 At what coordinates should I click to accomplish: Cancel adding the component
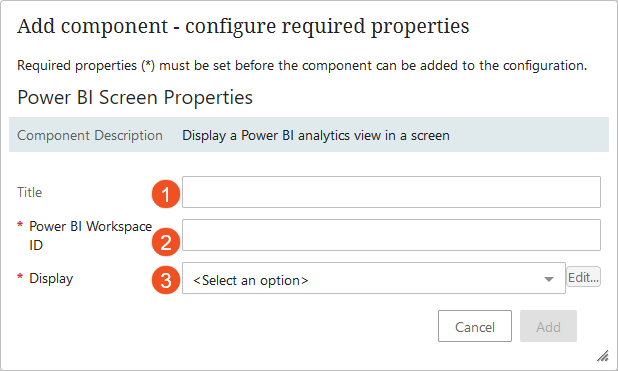click(x=475, y=326)
